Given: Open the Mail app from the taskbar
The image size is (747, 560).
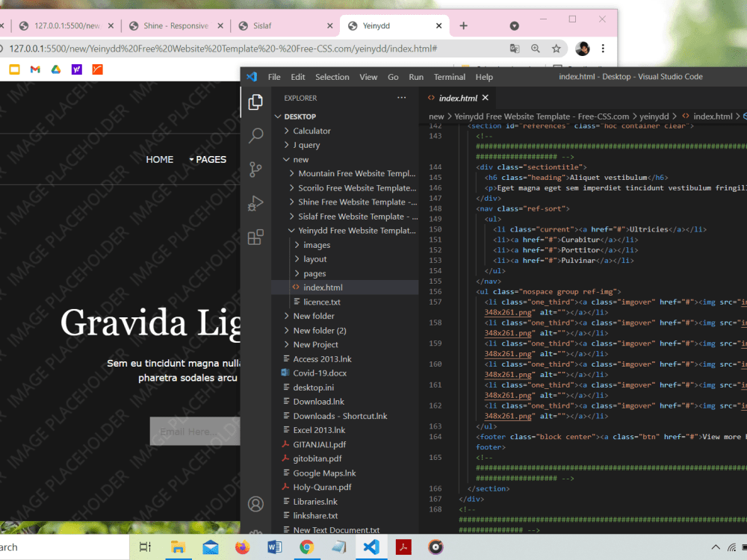Looking at the screenshot, I should pyautogui.click(x=210, y=547).
